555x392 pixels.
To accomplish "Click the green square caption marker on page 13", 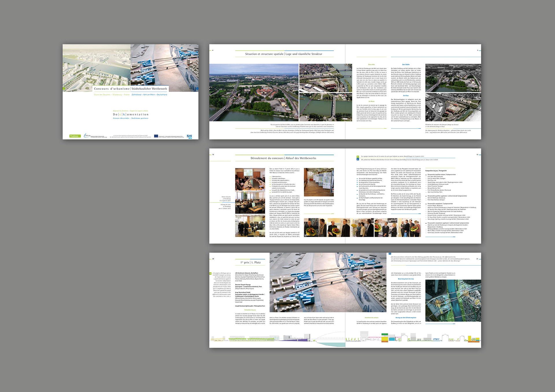I will tap(358, 157).
